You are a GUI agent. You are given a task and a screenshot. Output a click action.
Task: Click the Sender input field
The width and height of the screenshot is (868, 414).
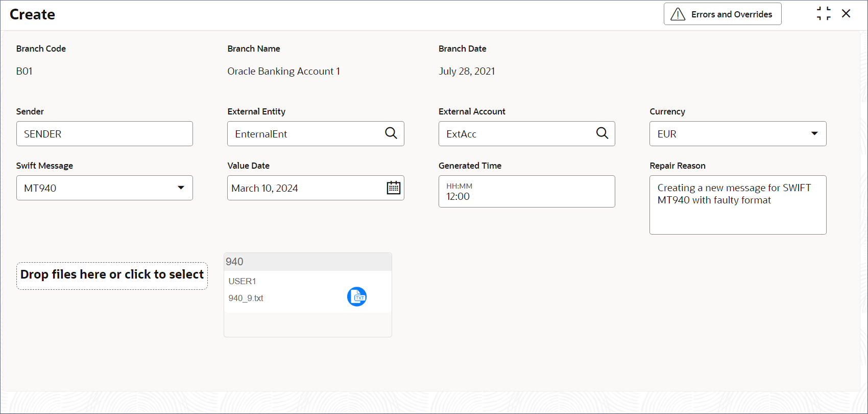pos(105,134)
